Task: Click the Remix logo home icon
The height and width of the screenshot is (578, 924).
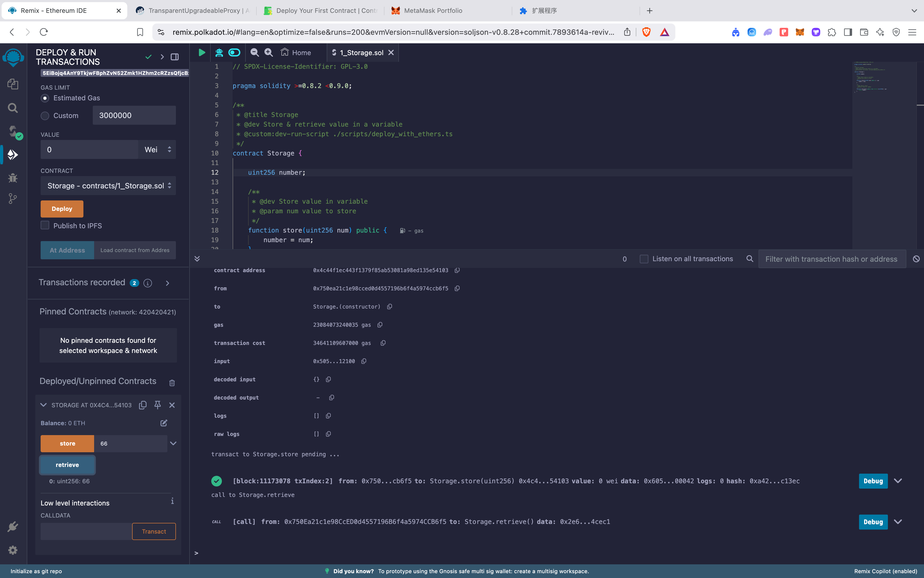Action: pos(13,58)
